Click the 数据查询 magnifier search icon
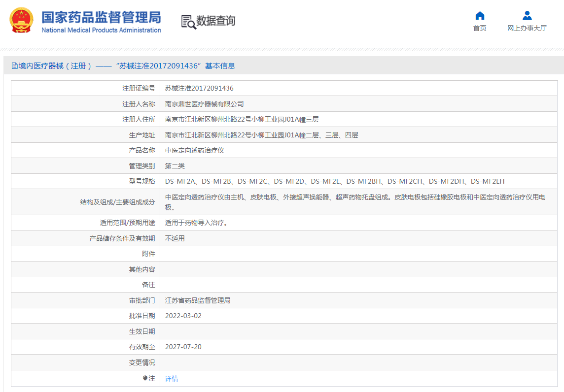 click(x=188, y=21)
